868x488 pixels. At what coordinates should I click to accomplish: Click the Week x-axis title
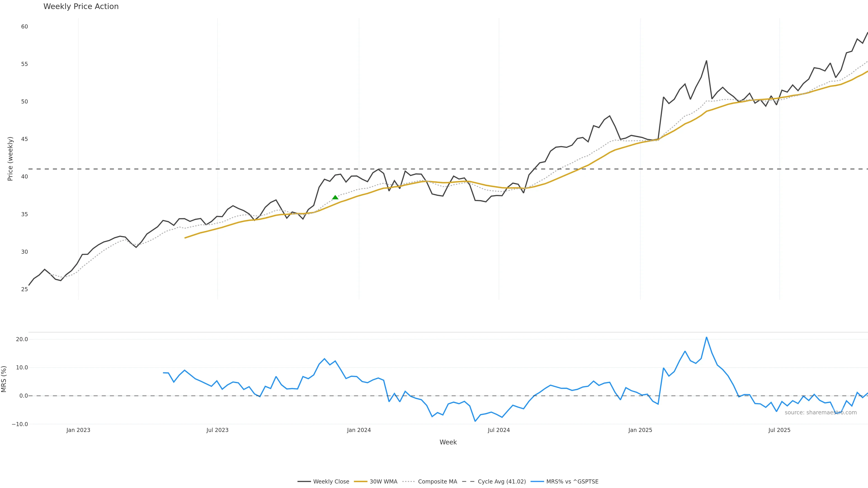[x=448, y=442]
